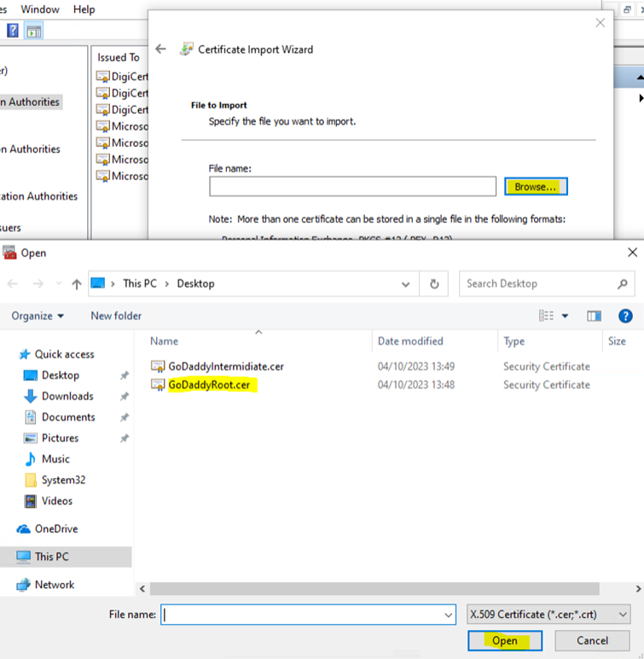The image size is (644, 659).
Task: Click the GoDaddyIntermidiate.cer certificate file icon
Action: 158,366
